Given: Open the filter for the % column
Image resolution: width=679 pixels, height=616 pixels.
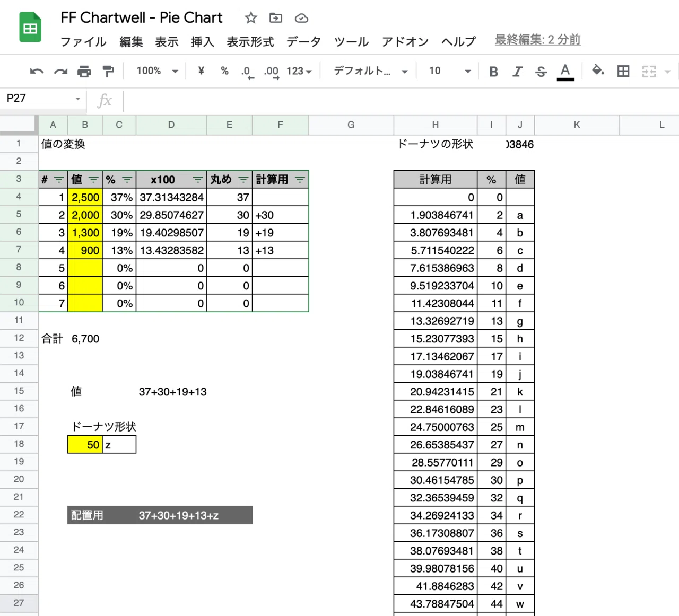Looking at the screenshot, I should coord(127,180).
